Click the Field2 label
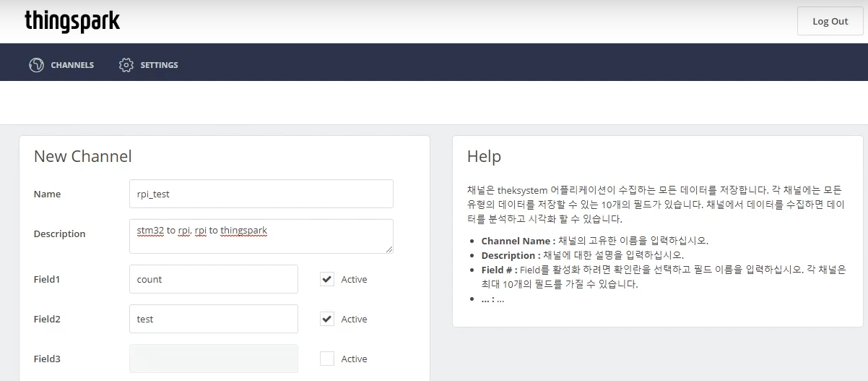This screenshot has height=381, width=868. click(x=47, y=319)
